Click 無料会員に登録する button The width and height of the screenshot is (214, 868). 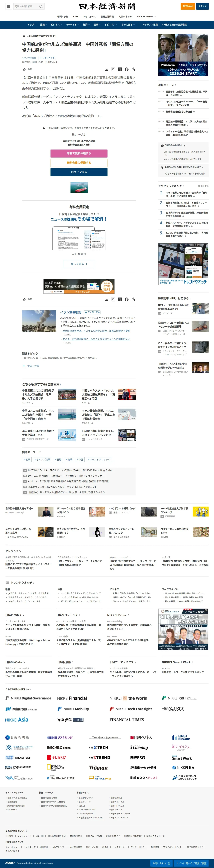[x=79, y=163]
